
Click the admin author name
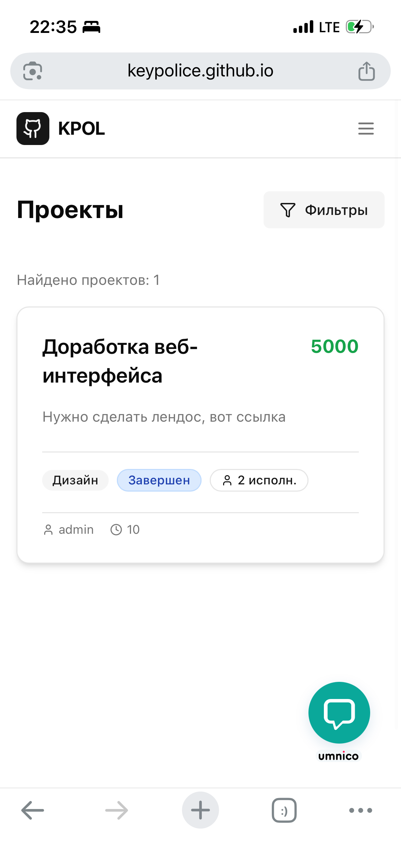(x=75, y=529)
